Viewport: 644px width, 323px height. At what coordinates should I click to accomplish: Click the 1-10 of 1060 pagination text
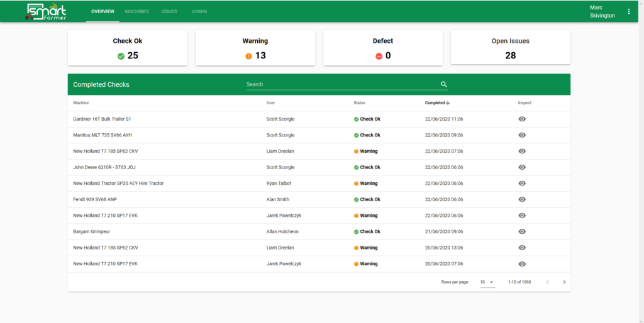[519, 282]
